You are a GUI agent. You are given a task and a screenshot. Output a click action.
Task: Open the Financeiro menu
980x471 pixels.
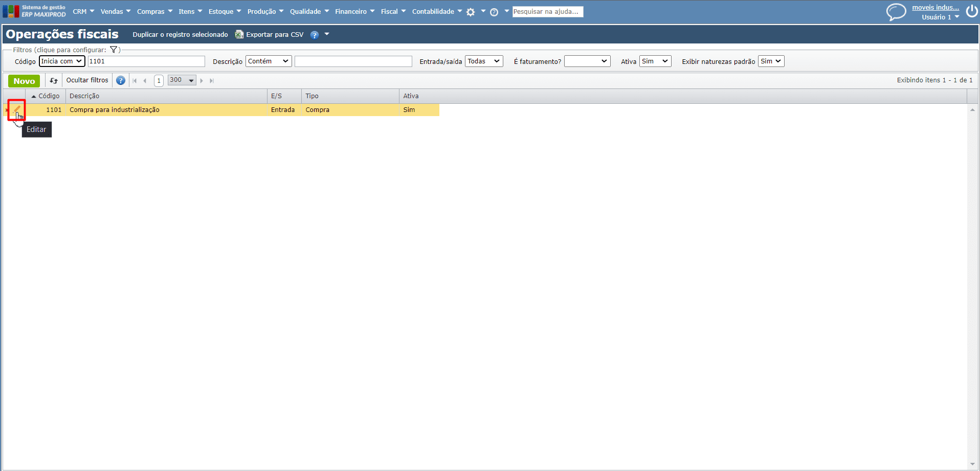pyautogui.click(x=354, y=11)
